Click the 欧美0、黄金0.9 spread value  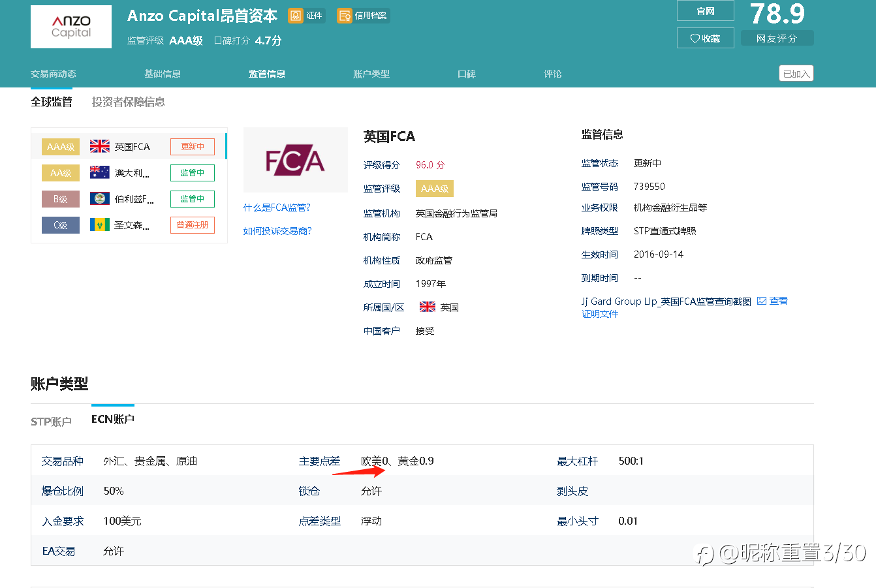pyautogui.click(x=398, y=461)
